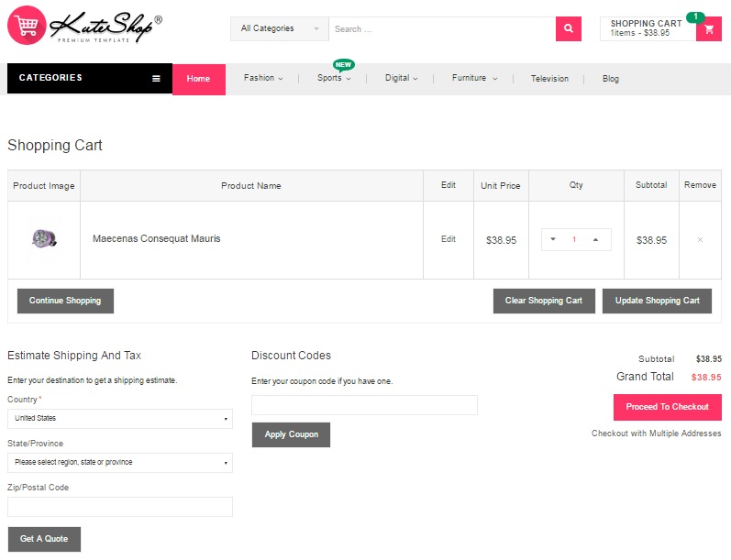Image resolution: width=731 pixels, height=560 pixels.
Task: Expand the Country dropdown showing United States
Action: point(119,419)
